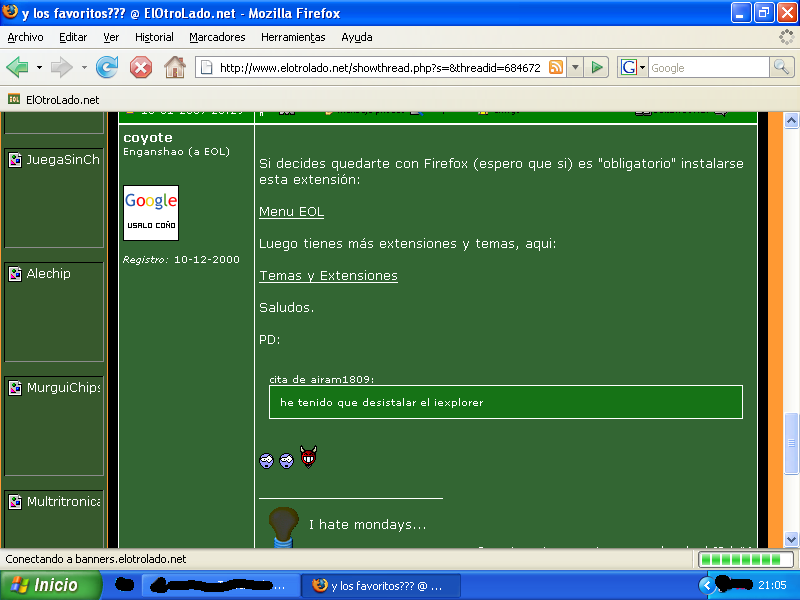Open the Ayuda menu

[357, 37]
